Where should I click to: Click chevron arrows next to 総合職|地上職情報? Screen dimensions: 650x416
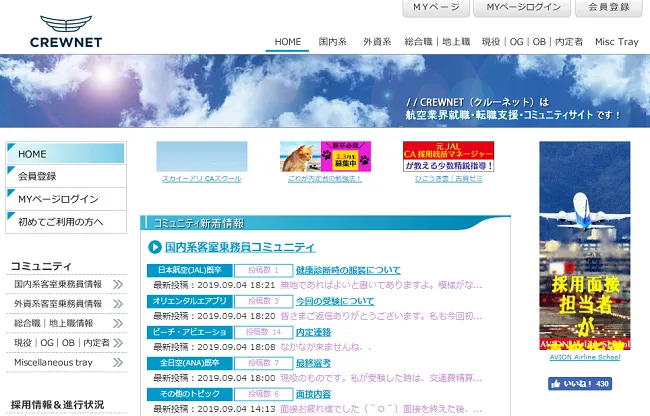pos(118,323)
